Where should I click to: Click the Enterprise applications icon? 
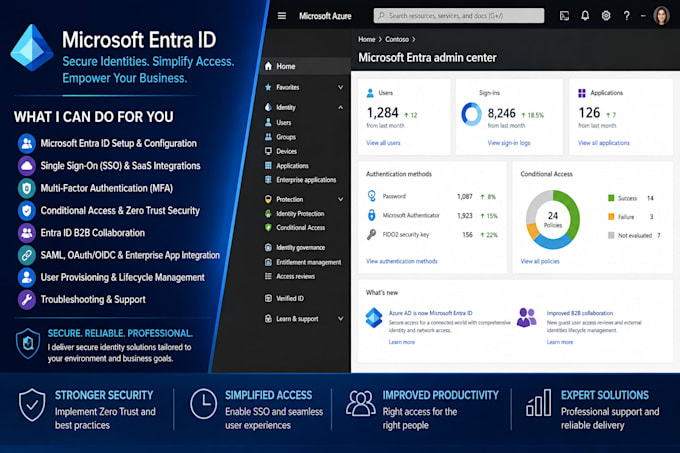[x=268, y=180]
